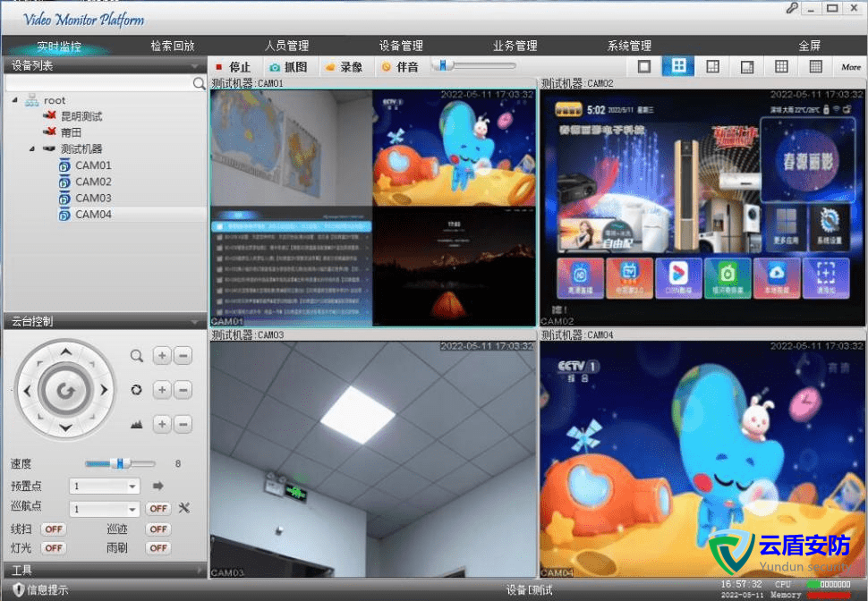Click the cruise settings wrench icon

185,508
